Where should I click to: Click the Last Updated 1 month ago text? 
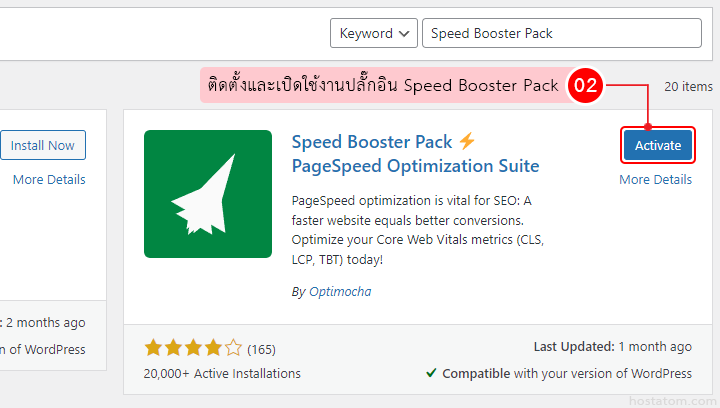(612, 347)
